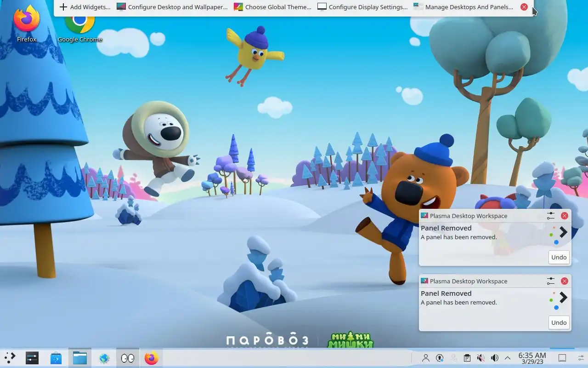The width and height of the screenshot is (588, 368).
Task: Launch System Settings from the taskbar
Action: [x=32, y=358]
